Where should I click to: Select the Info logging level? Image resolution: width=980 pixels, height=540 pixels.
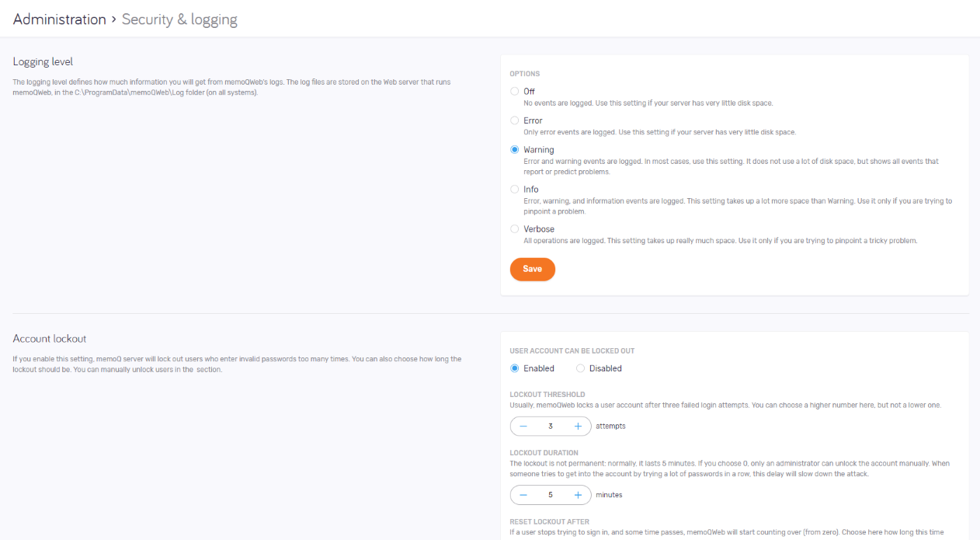tap(514, 189)
